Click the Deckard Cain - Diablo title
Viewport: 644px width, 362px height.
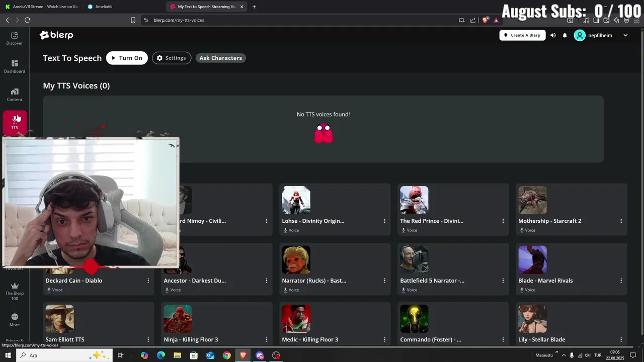coord(74,281)
